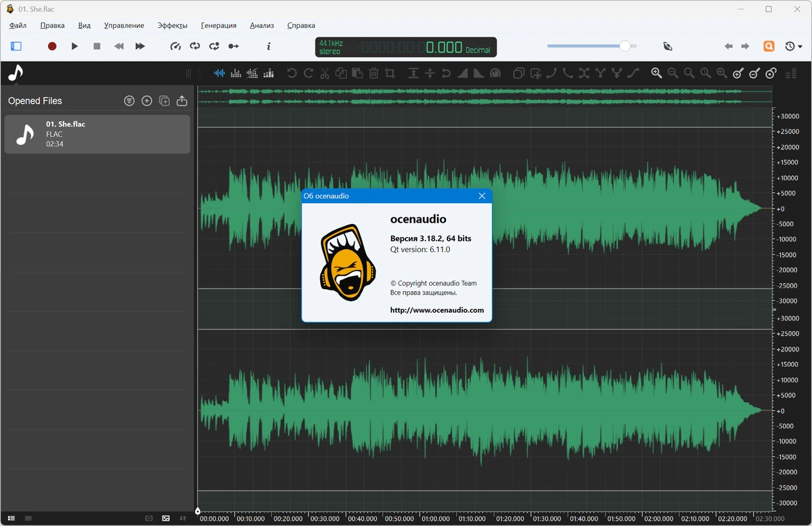Click the Paste icon
This screenshot has width=812, height=526.
tap(357, 73)
